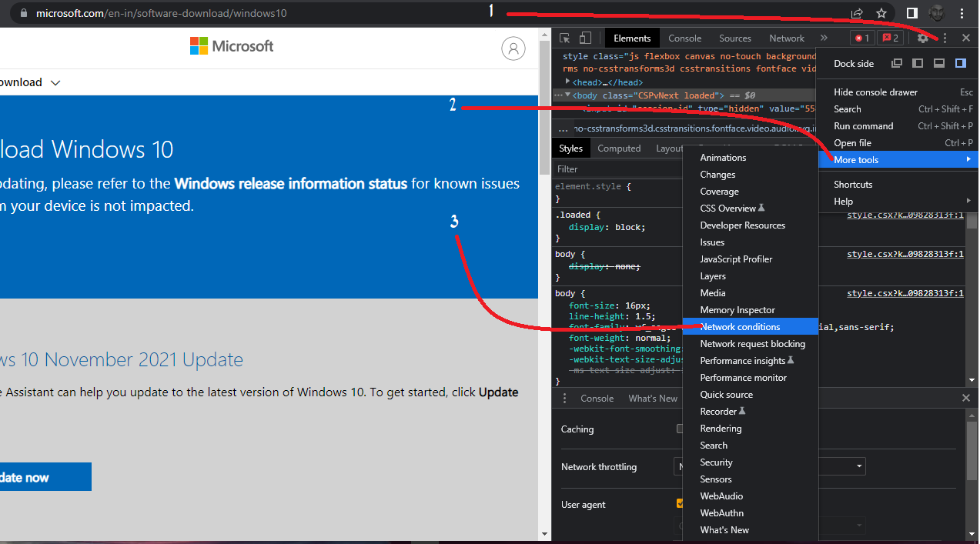Viewport: 980px width, 544px height.
Task: Choose Coverage from More tools
Action: click(x=750, y=192)
